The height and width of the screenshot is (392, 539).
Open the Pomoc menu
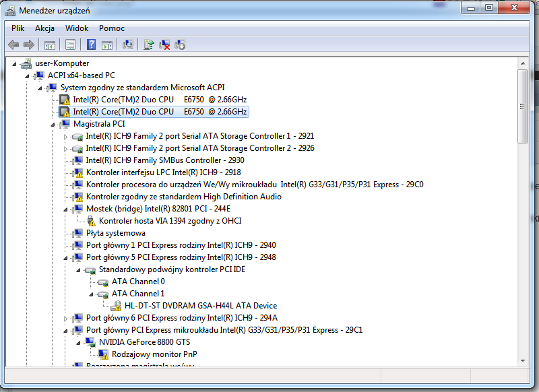coord(112,28)
